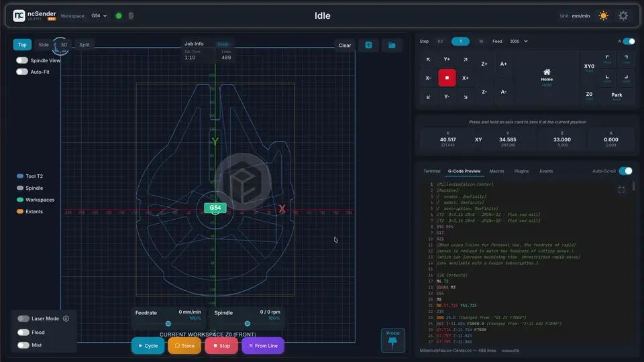This screenshot has width=644, height=362.
Task: Jog diagonally up-right with the arrow
Action: coord(466,60)
